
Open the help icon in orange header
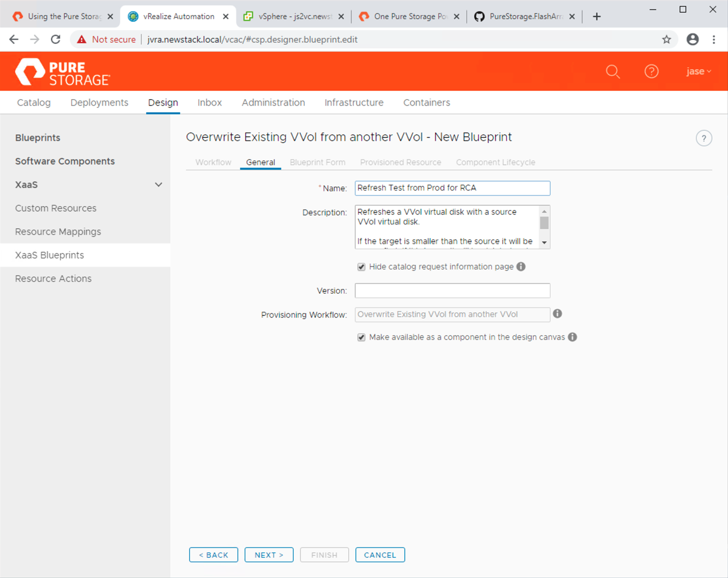coord(651,71)
